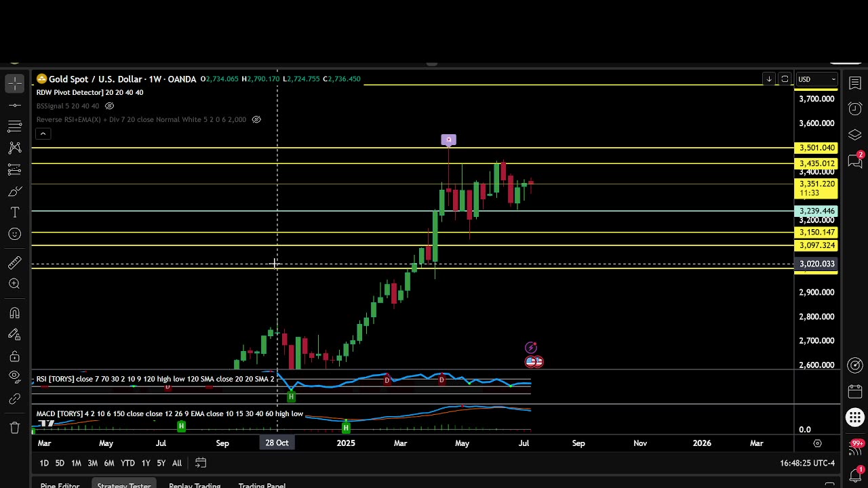Select the RSI [TORYS] indicator legend
Screen dimensions: 868x488
click(155, 380)
